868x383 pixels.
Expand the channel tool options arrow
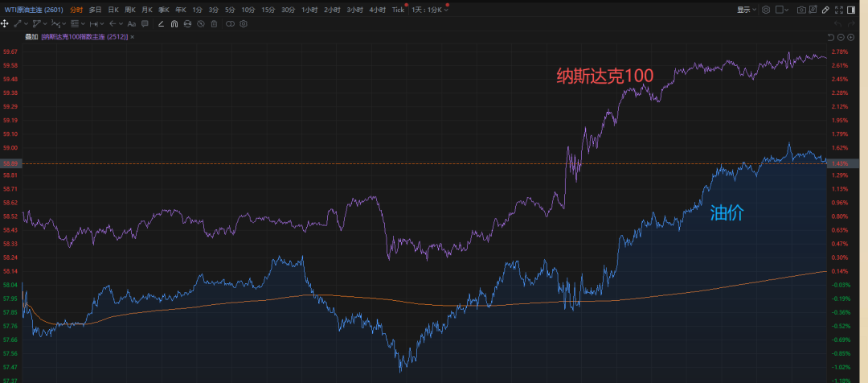coord(45,24)
